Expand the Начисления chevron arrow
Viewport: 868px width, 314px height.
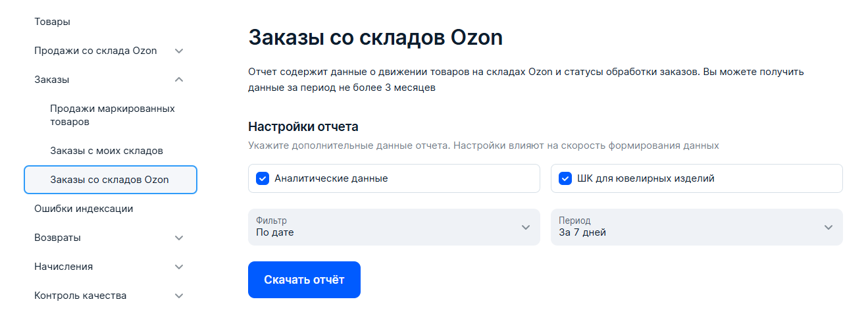(179, 267)
